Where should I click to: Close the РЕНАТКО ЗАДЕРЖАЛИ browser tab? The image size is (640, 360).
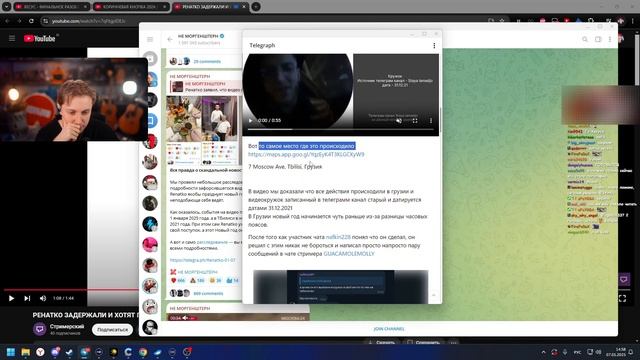click(x=244, y=7)
